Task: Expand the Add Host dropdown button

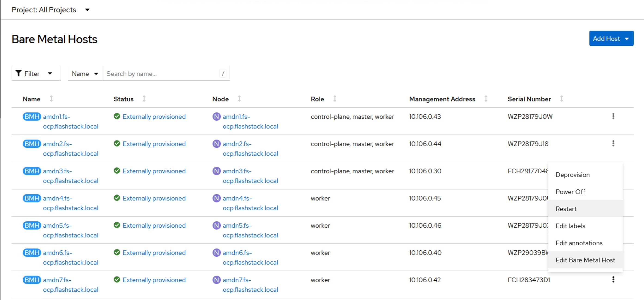Action: click(611, 39)
